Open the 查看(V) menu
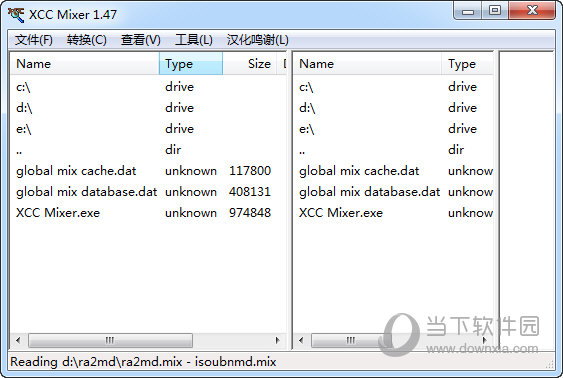The image size is (563, 378). click(x=140, y=39)
